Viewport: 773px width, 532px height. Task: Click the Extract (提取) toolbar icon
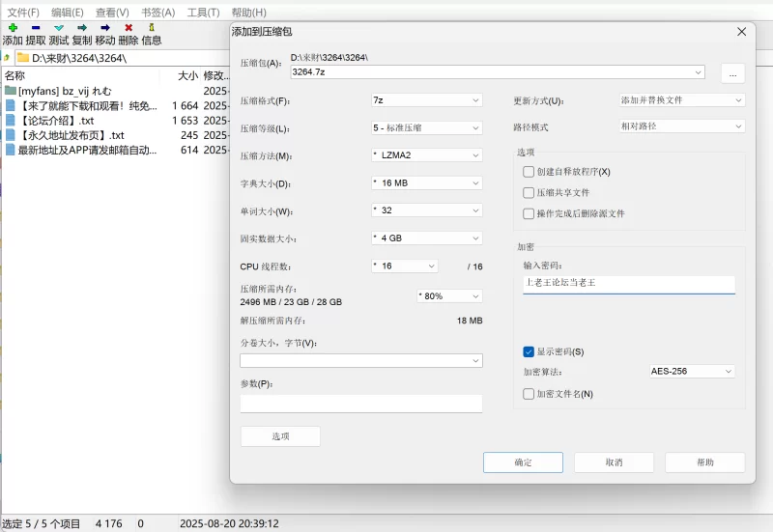pos(36,28)
